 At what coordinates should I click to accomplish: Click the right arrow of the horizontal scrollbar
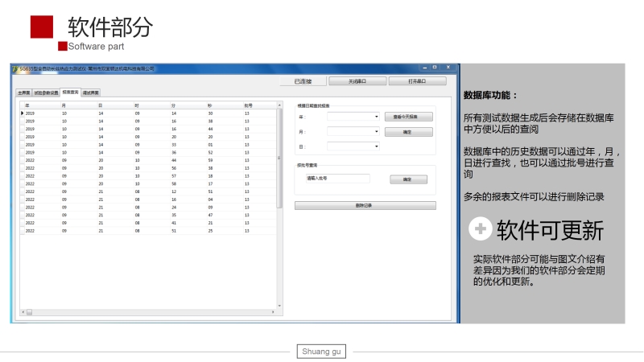274,312
